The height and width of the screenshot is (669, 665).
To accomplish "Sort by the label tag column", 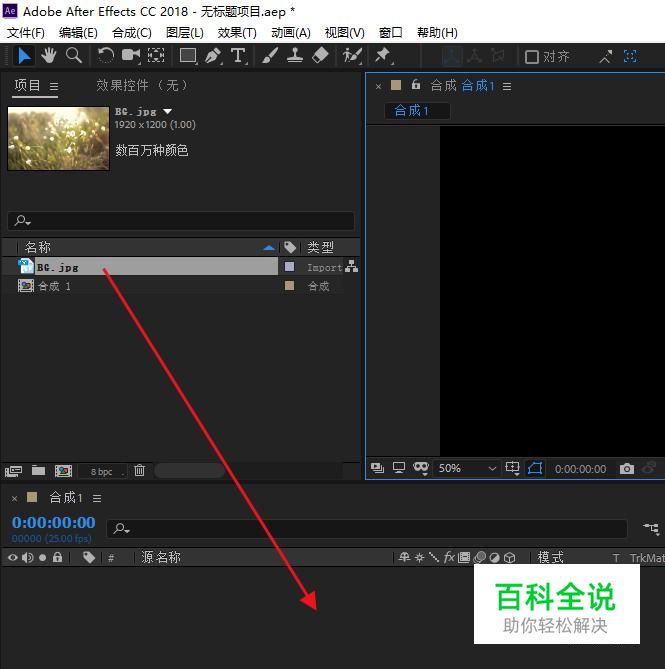I will click(290, 247).
